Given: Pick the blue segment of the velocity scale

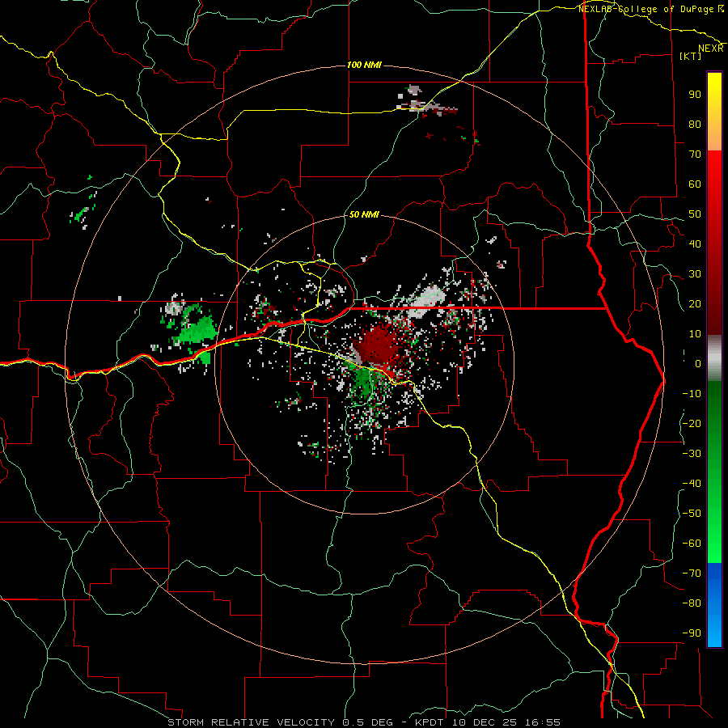Looking at the screenshot, I should [x=714, y=605].
